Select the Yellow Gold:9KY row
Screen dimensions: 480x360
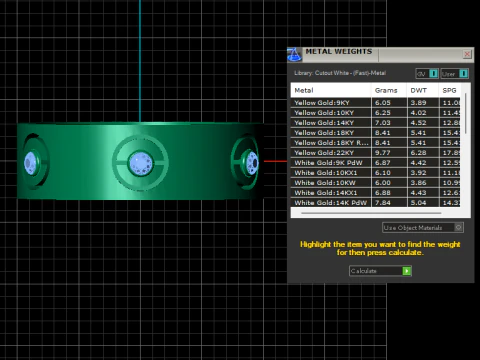[x=376, y=103]
